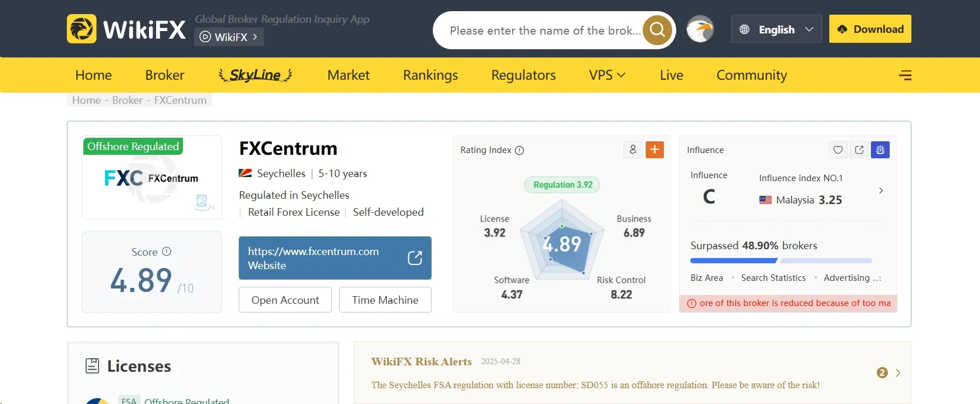Open the SkyLine nav item
Image resolution: width=980 pixels, height=404 pixels.
(x=255, y=75)
